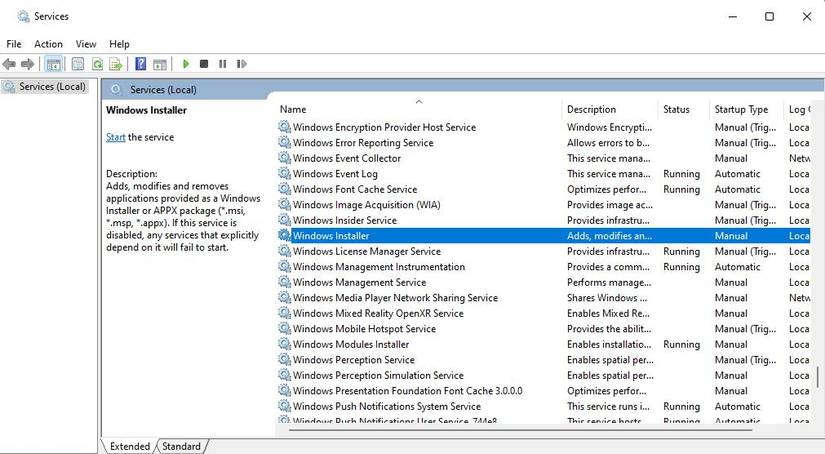825x454 pixels.
Task: Click the Refresh toolbar icon
Action: [x=97, y=64]
